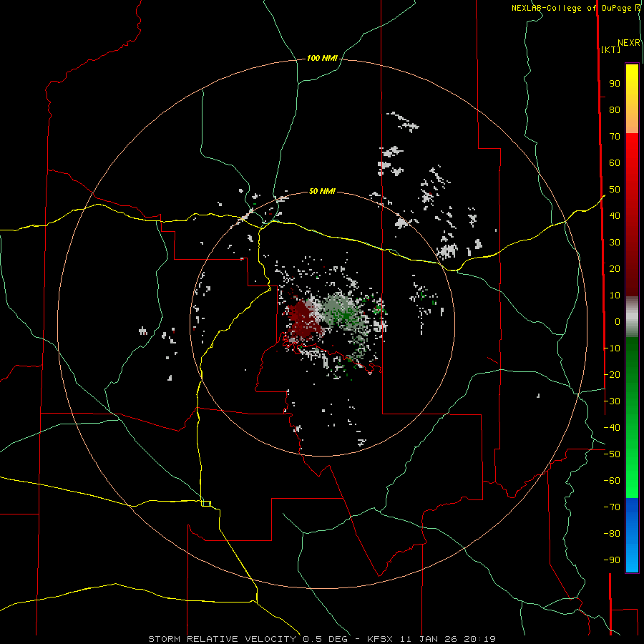The height and width of the screenshot is (644, 644).
Task: Click the -90 knot scale label
Action: 612,560
